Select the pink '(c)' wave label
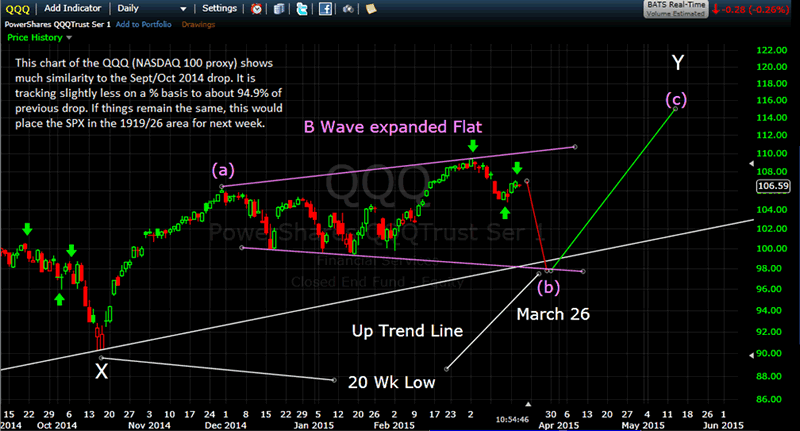800x431 pixels. tap(676, 98)
